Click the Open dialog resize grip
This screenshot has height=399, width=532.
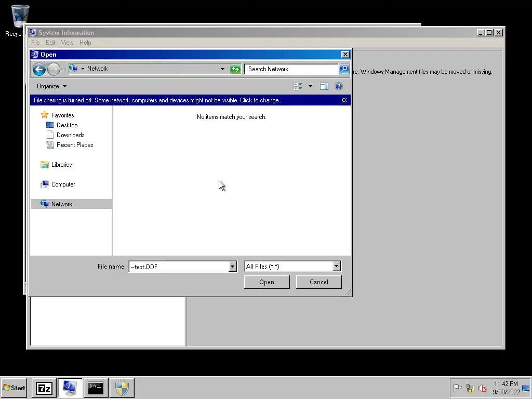[348, 292]
